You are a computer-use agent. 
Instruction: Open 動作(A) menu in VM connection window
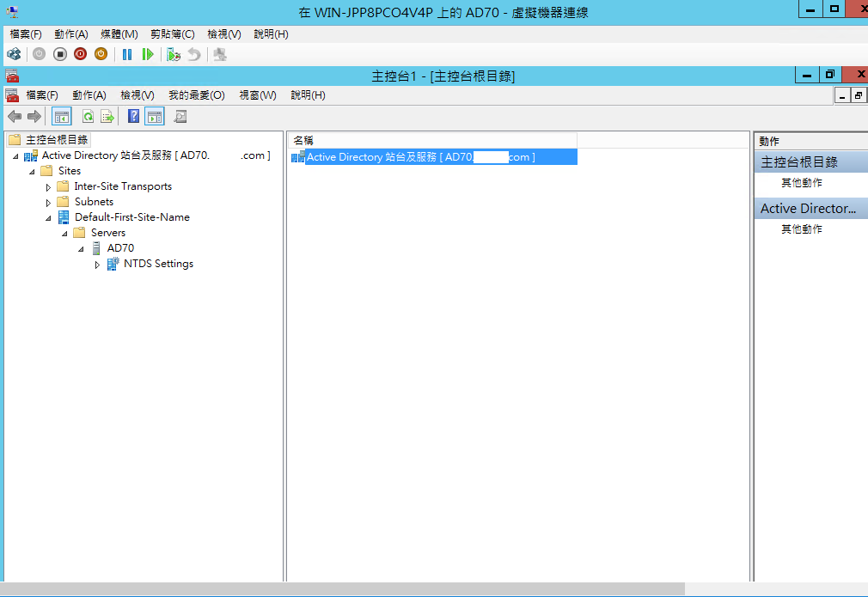(x=71, y=34)
